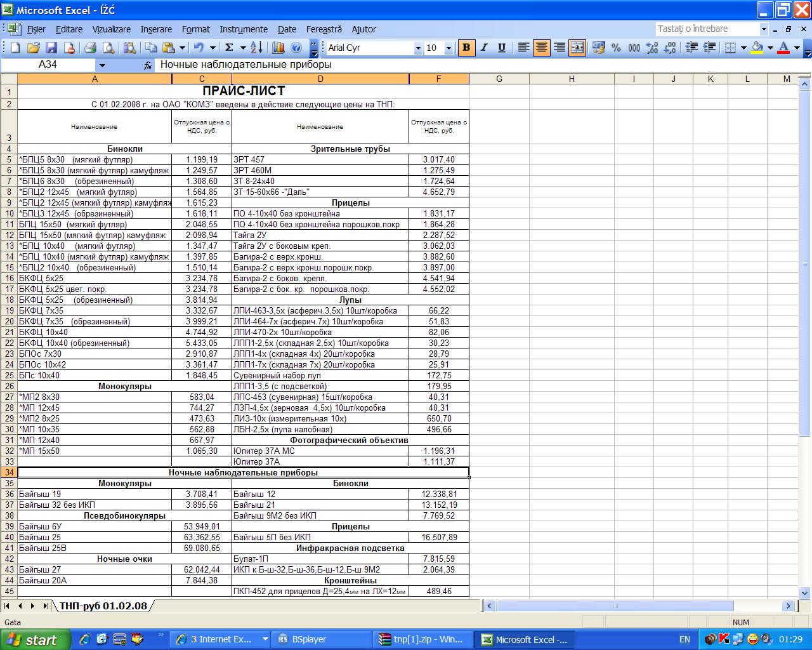Image resolution: width=812 pixels, height=650 pixels.
Task: Open the Name Box dropdown arrow
Action: tap(102, 65)
